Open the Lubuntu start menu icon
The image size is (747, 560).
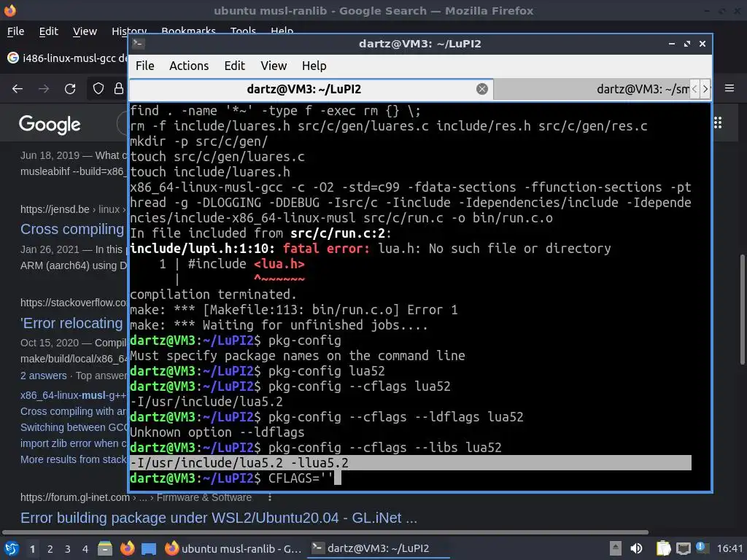tap(12, 548)
